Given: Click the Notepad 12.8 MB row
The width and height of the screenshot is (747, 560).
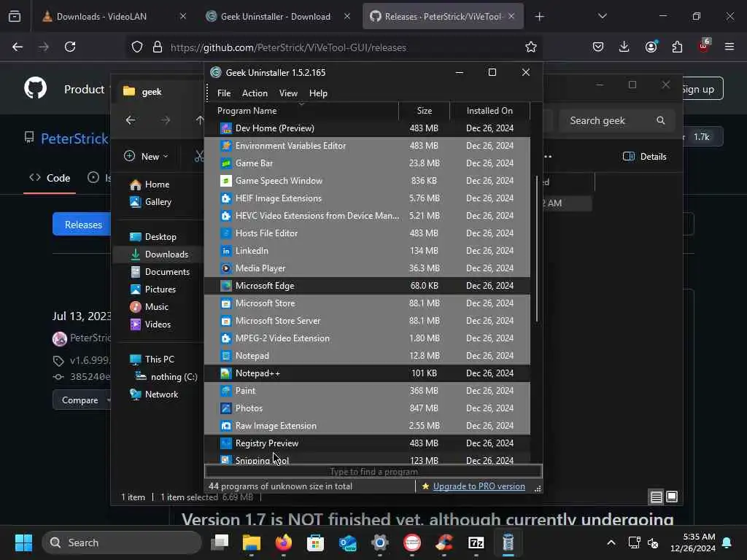Looking at the screenshot, I should tap(367, 356).
